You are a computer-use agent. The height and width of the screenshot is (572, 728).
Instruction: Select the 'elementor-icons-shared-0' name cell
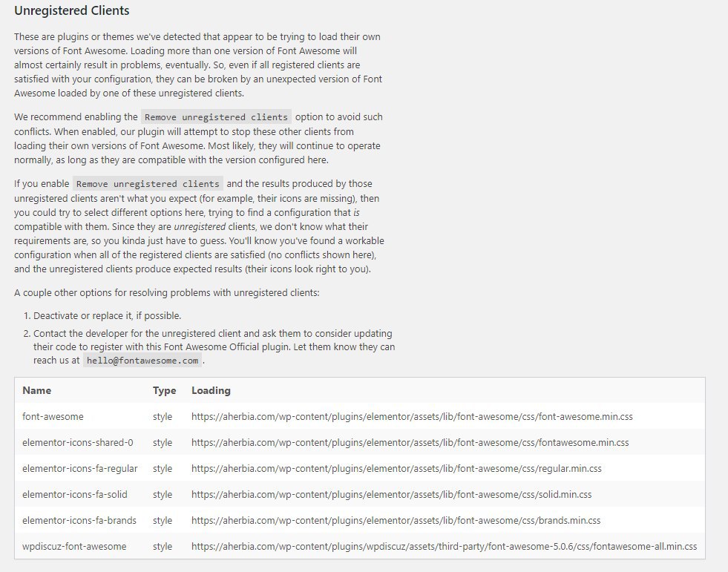pos(77,442)
